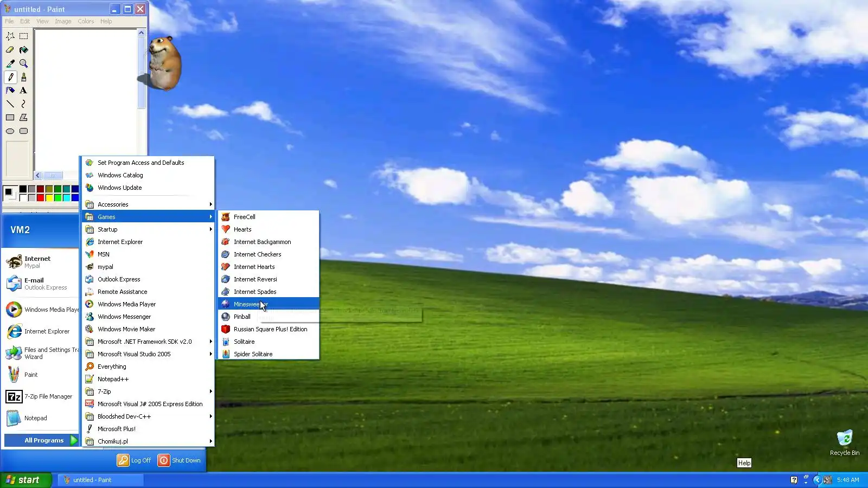Expand the Chomikuj.pl submenu
The image size is (868, 488).
pos(148,441)
